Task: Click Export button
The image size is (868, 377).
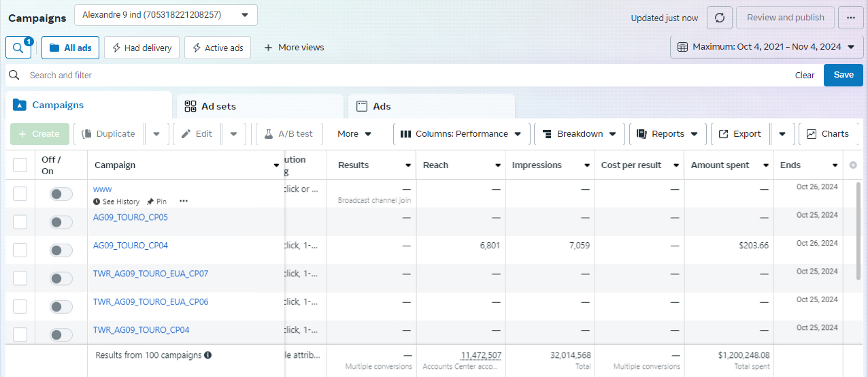Action: 740,134
